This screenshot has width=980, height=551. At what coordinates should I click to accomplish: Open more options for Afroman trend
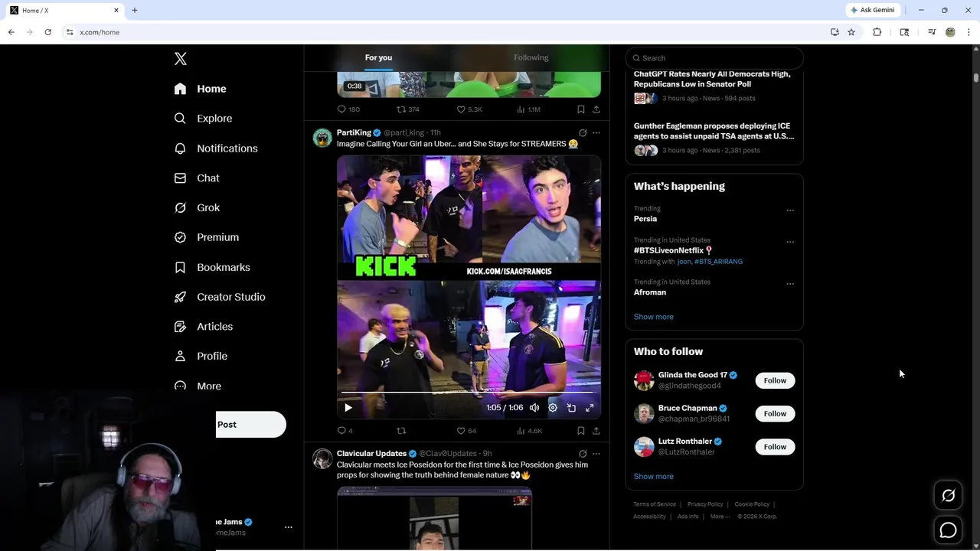click(x=790, y=284)
